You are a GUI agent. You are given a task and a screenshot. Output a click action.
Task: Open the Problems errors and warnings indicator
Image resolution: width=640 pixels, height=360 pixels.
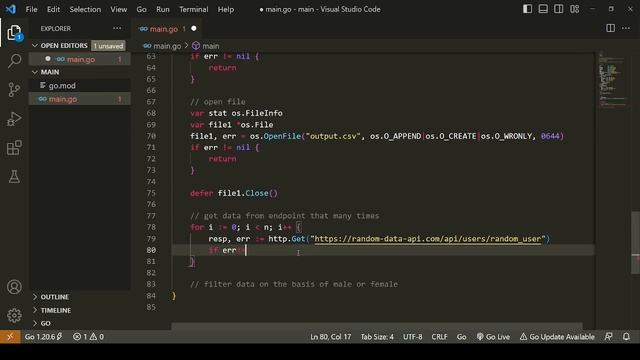(88, 337)
